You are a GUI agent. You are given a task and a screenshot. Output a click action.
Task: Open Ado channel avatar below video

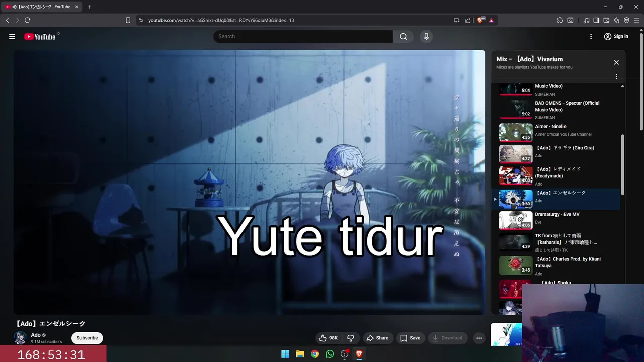click(20, 338)
